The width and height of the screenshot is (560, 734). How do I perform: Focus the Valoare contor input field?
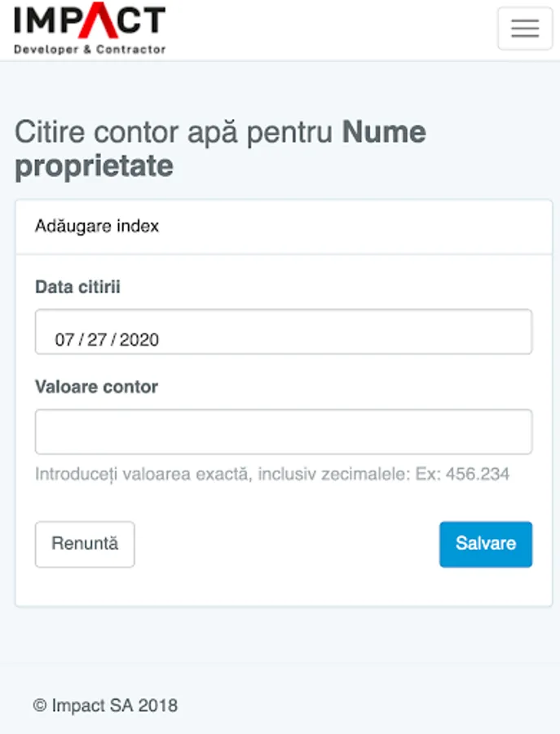[x=283, y=431]
